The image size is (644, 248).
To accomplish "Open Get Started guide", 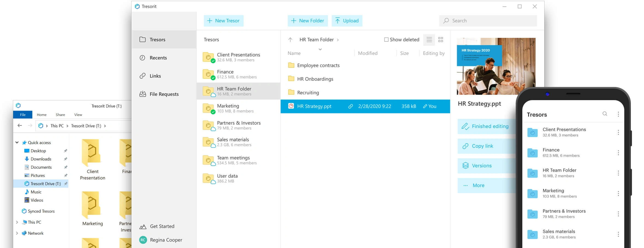I will (157, 226).
